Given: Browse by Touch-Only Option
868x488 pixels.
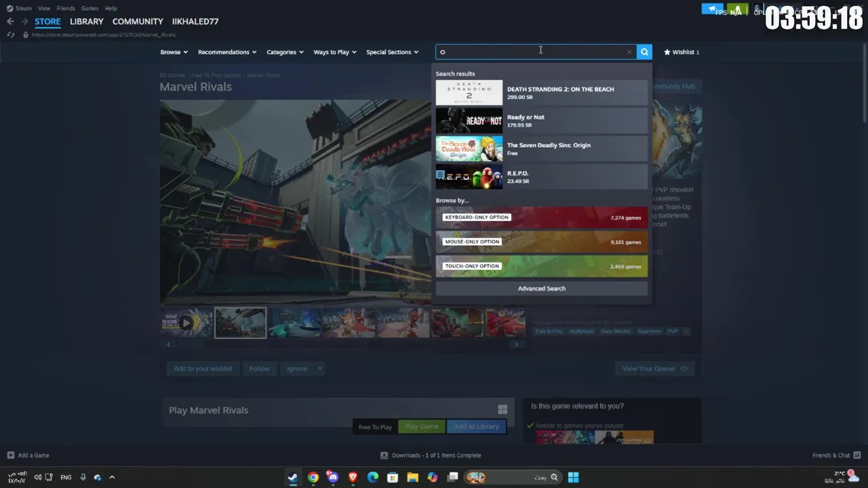Looking at the screenshot, I should (x=541, y=266).
